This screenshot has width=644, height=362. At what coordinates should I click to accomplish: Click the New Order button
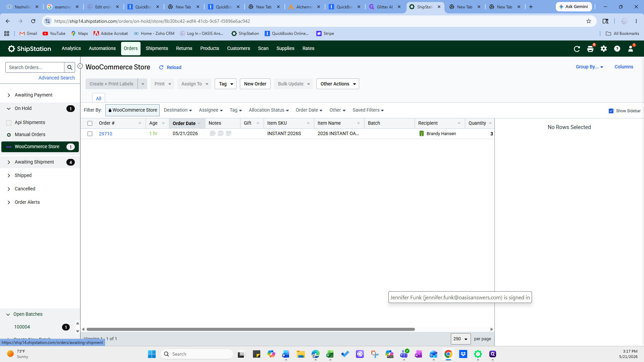(255, 84)
